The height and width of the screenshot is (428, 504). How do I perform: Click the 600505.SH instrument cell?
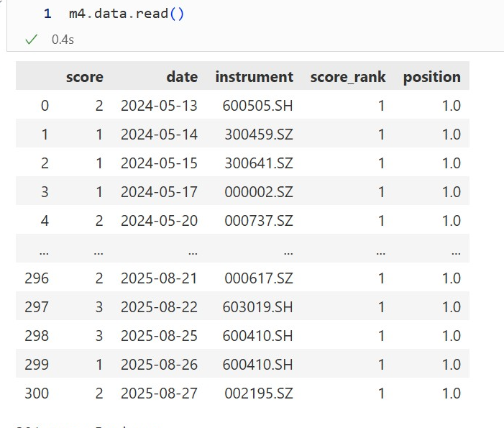[x=257, y=106]
